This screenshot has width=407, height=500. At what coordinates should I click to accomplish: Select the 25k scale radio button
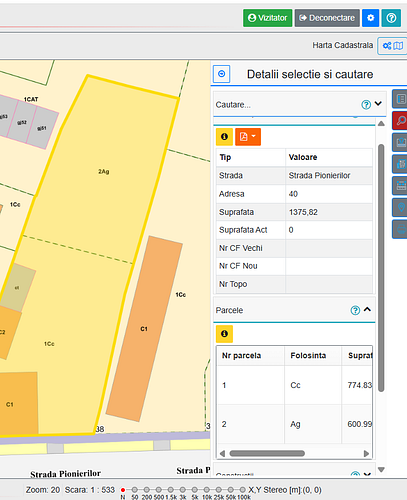tap(218, 490)
